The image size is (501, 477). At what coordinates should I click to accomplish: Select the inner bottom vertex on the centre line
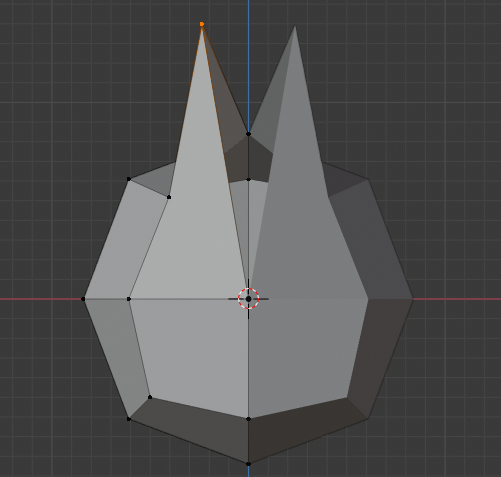[248, 419]
